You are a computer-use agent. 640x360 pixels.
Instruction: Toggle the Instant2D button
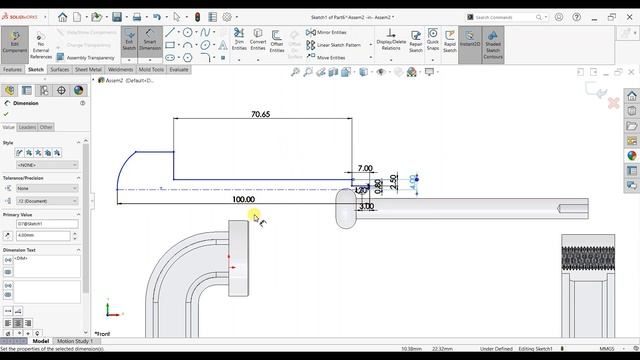pos(470,44)
